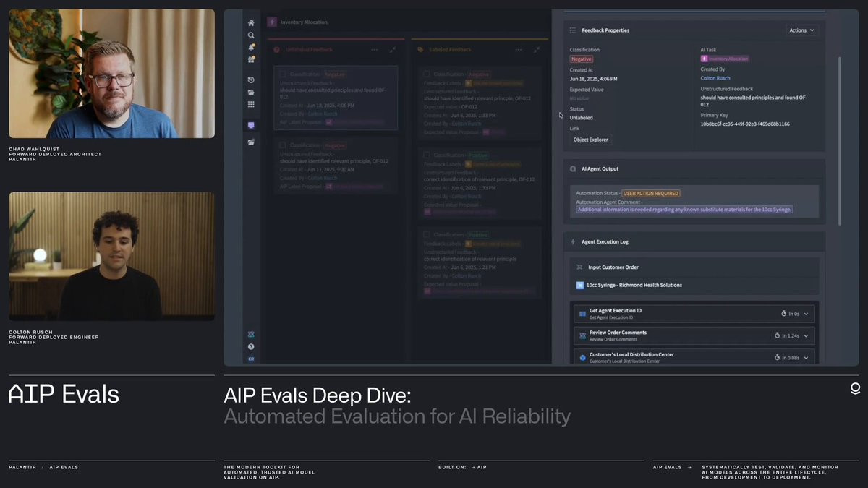Viewport: 868px width, 488px height.
Task: Open the Actions dropdown
Action: coord(801,30)
